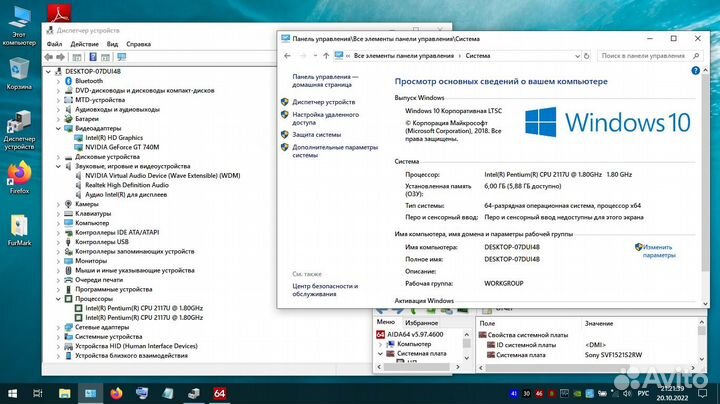Expand the Контроллеры USB node
The width and height of the screenshot is (720, 404).
(x=58, y=242)
